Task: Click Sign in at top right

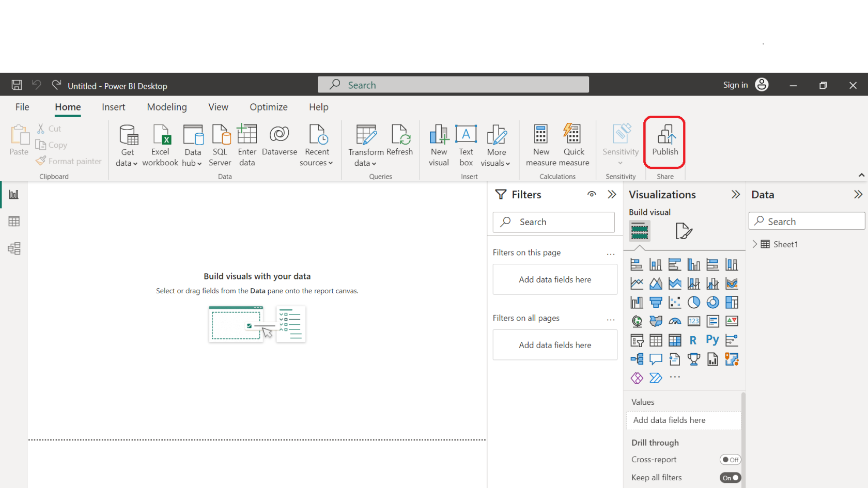Action: [x=735, y=85]
